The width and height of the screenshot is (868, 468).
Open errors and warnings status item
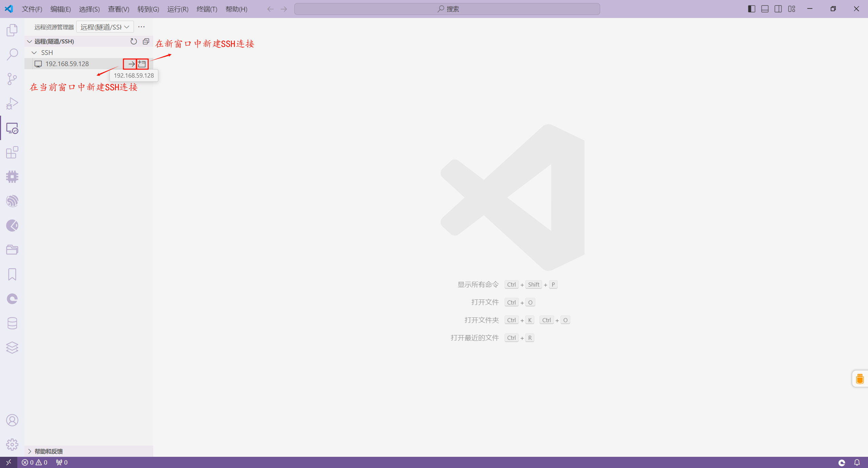[35, 462]
